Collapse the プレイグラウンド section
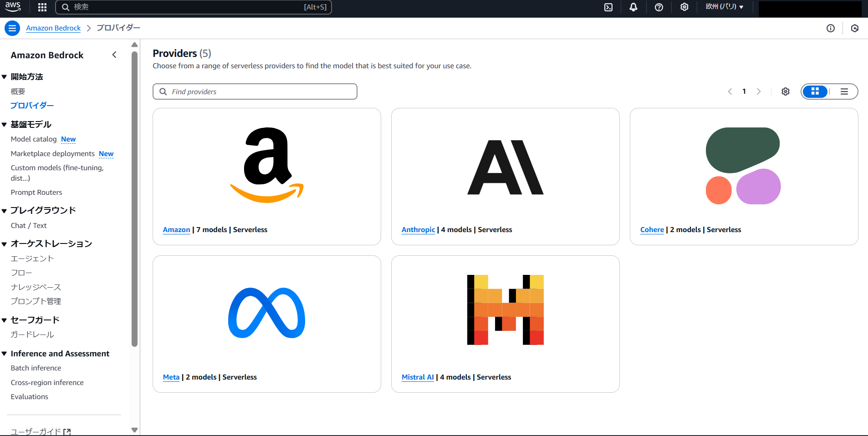The image size is (868, 436). [x=4, y=211]
